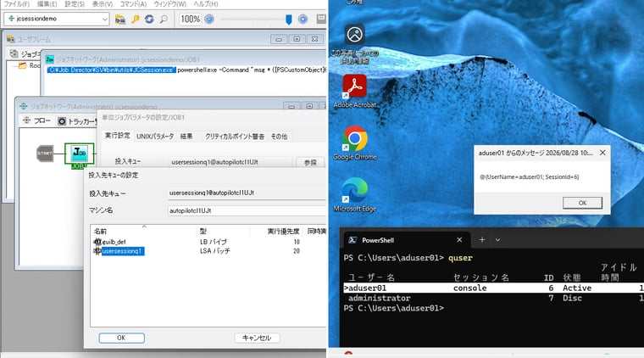
Task: Open the 編集(E) menu
Action: (47, 3)
